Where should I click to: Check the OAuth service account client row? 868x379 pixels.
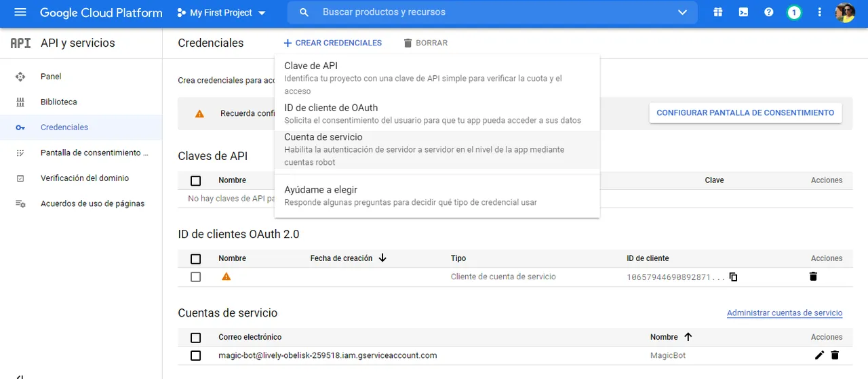196,277
